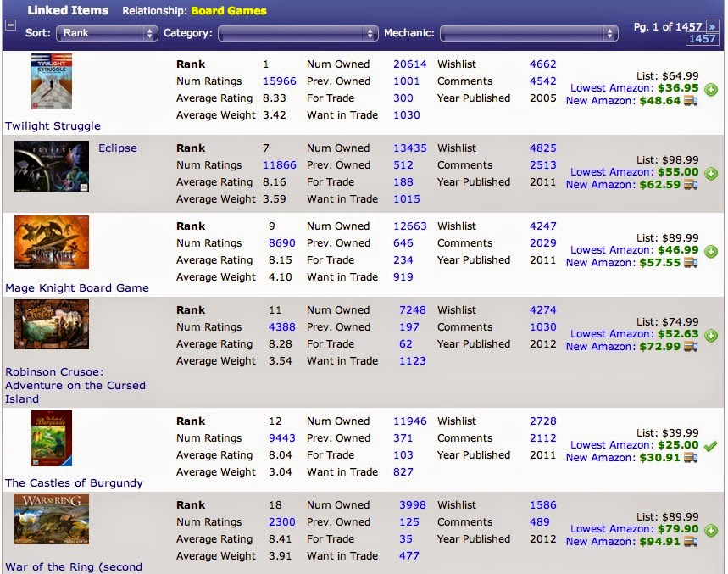This screenshot has height=574, width=728.
Task: Click Mage Knight Wishlist count 4247
Action: pyautogui.click(x=542, y=226)
